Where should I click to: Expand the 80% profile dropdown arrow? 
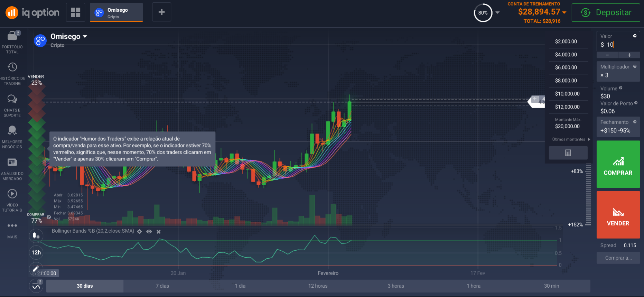point(497,12)
